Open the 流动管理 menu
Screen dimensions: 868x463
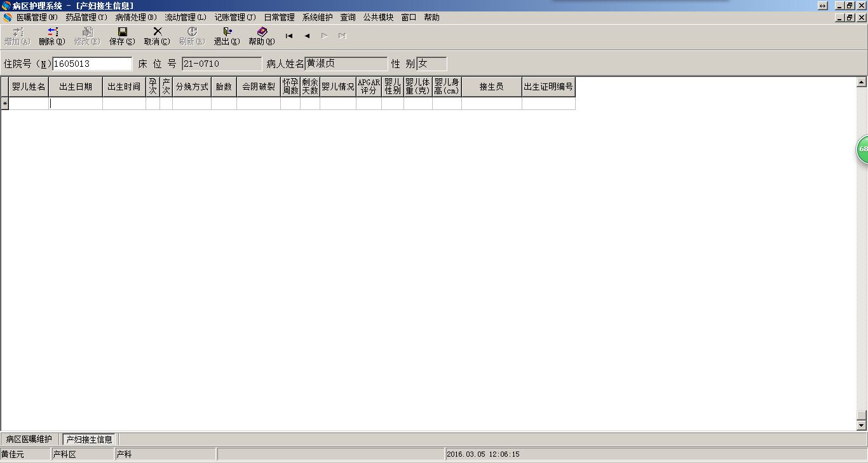pyautogui.click(x=186, y=18)
